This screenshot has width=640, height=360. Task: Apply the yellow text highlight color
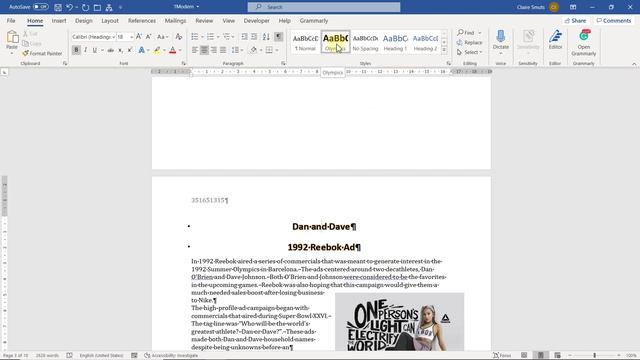pos(157,50)
